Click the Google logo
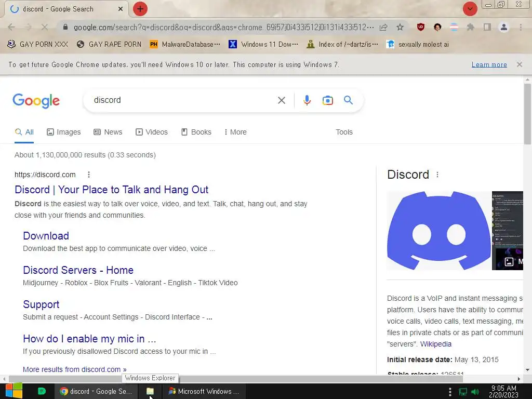The image size is (532, 399). [36, 100]
